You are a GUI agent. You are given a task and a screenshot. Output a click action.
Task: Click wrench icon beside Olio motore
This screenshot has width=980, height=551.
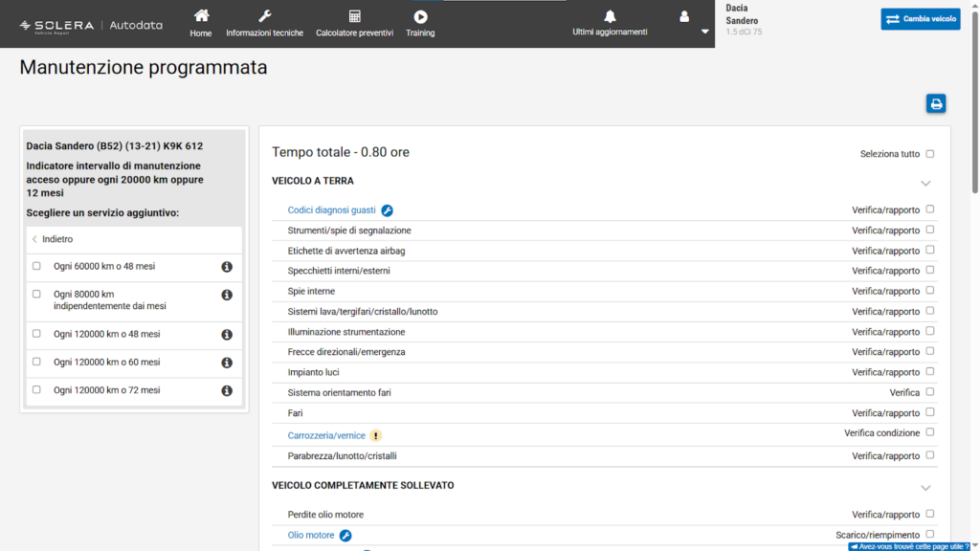(x=345, y=536)
